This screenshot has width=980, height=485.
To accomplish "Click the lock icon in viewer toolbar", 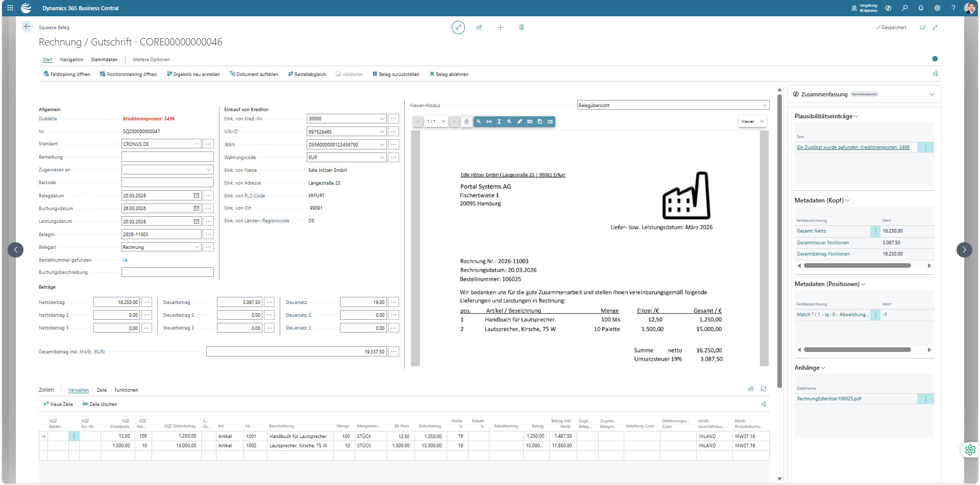I will pos(466,121).
